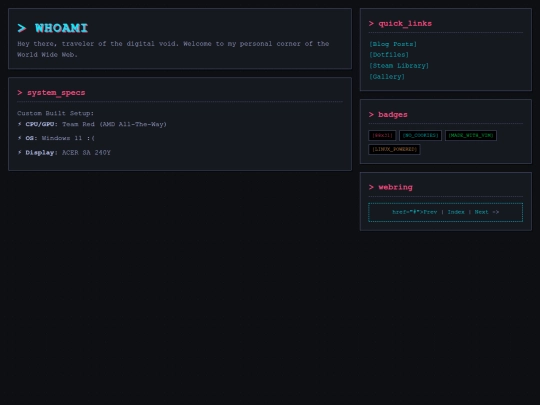This screenshot has height=405, width=540.
Task: Click the MADE_WITH_VIM badge
Action: coord(471,135)
